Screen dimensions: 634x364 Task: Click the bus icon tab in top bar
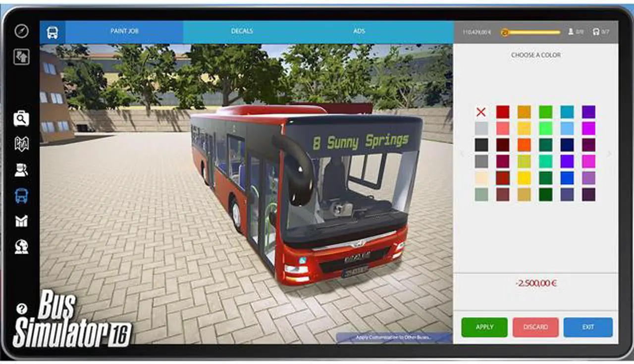(x=53, y=32)
